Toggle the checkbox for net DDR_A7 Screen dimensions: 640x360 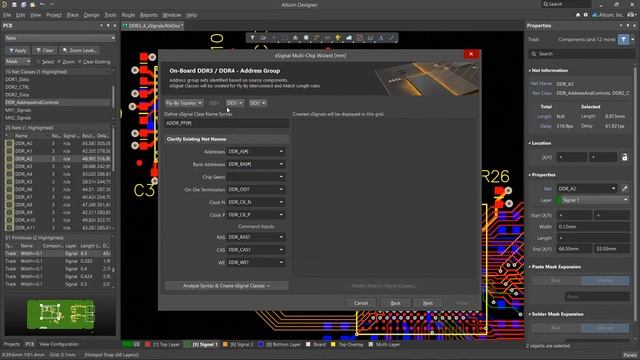tap(9, 197)
